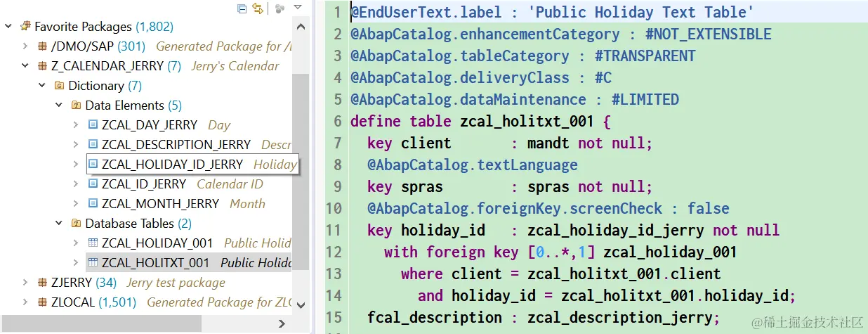Collapse the Data Elements node
Image resolution: width=868 pixels, height=334 pixels.
pyautogui.click(x=59, y=105)
